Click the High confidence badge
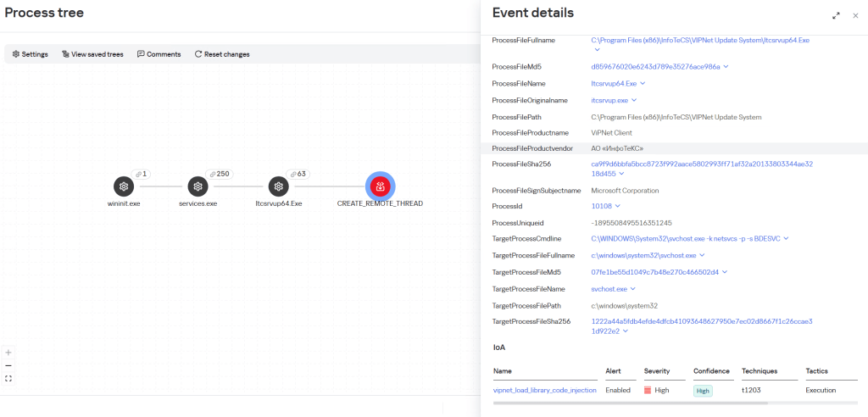The image size is (868, 417). click(x=703, y=391)
